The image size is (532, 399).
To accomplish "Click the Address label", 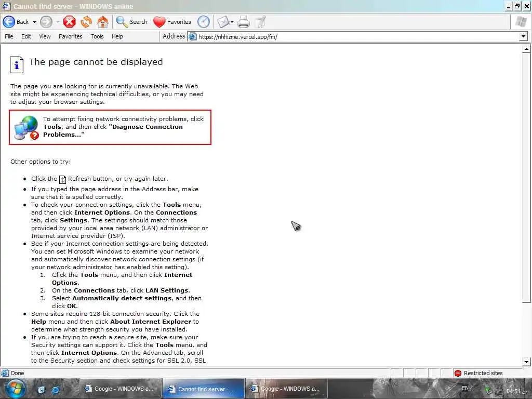I will [174, 36].
